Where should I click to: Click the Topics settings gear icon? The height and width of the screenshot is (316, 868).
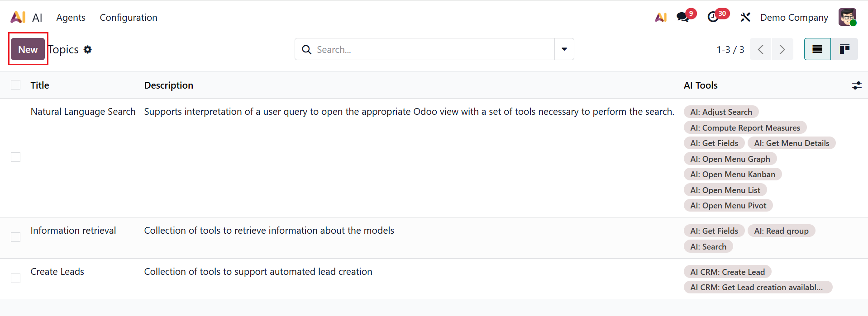pyautogui.click(x=88, y=49)
